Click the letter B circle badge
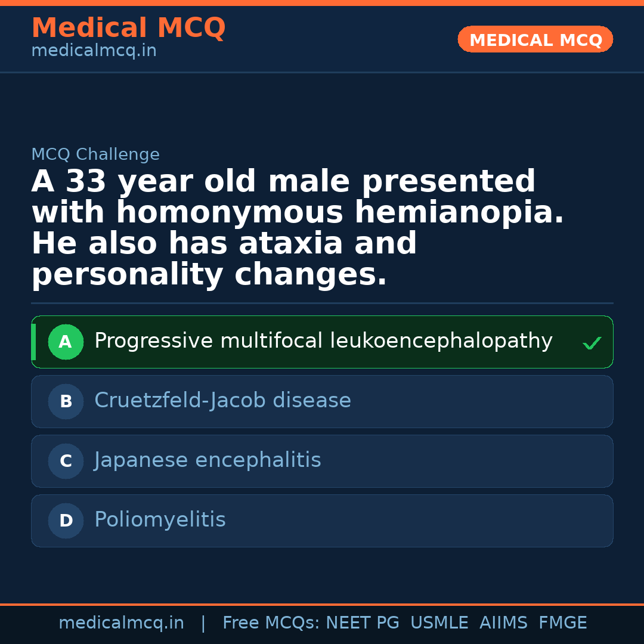The image size is (644, 644). coord(66,402)
